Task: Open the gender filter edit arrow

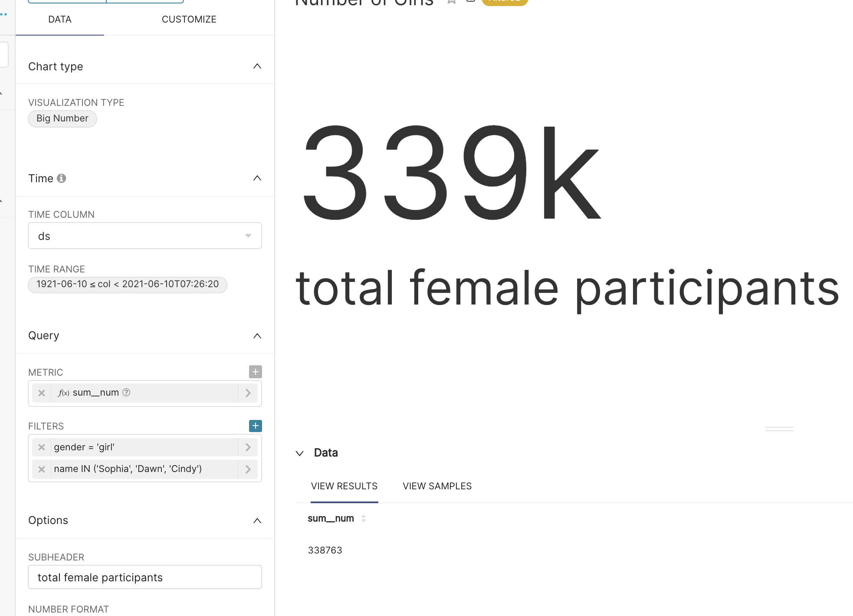Action: point(248,447)
